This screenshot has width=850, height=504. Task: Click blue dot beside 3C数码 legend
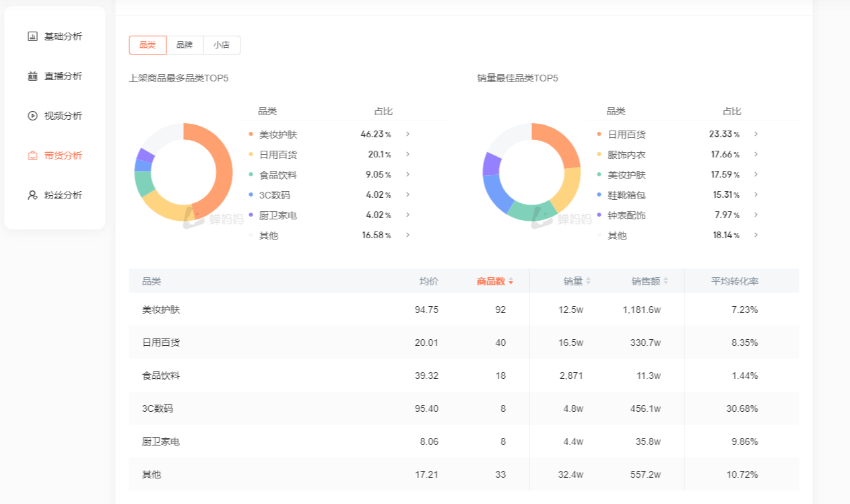point(251,195)
